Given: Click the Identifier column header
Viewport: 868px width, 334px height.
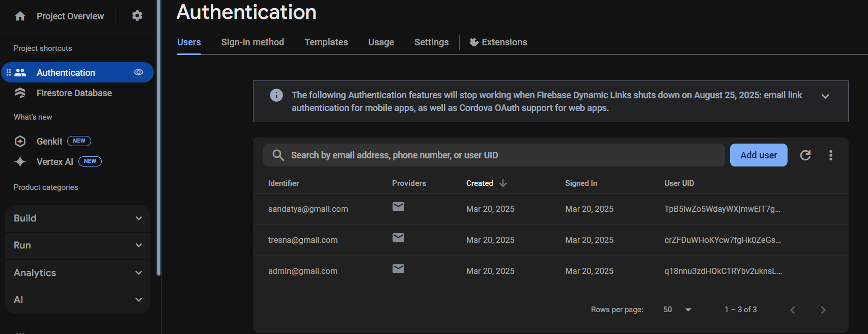Looking at the screenshot, I should 284,183.
